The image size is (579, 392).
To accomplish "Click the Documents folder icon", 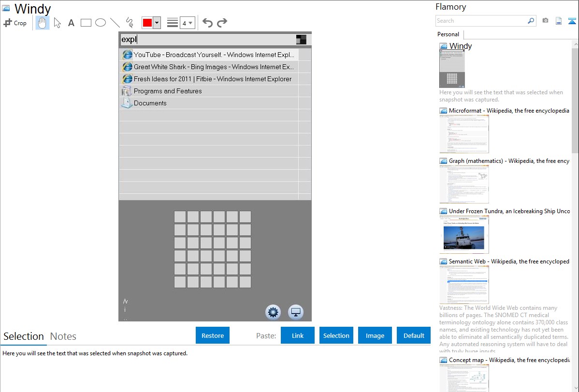I will tap(127, 103).
